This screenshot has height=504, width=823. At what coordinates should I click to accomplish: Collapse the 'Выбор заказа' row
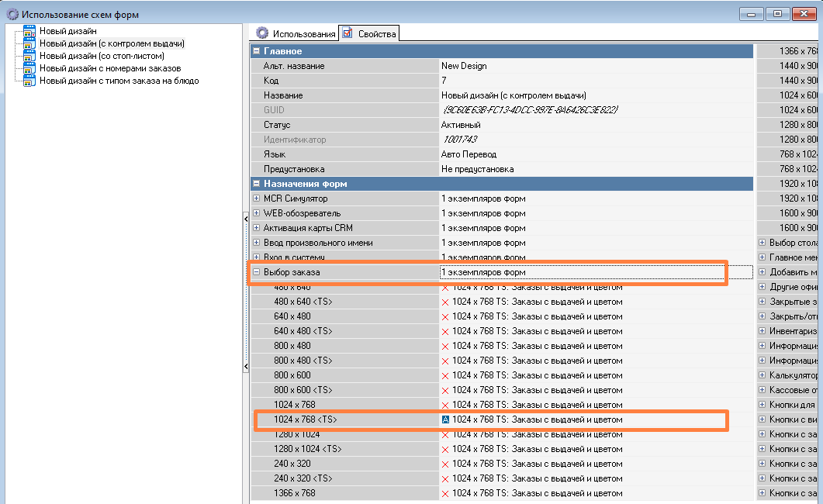click(257, 272)
